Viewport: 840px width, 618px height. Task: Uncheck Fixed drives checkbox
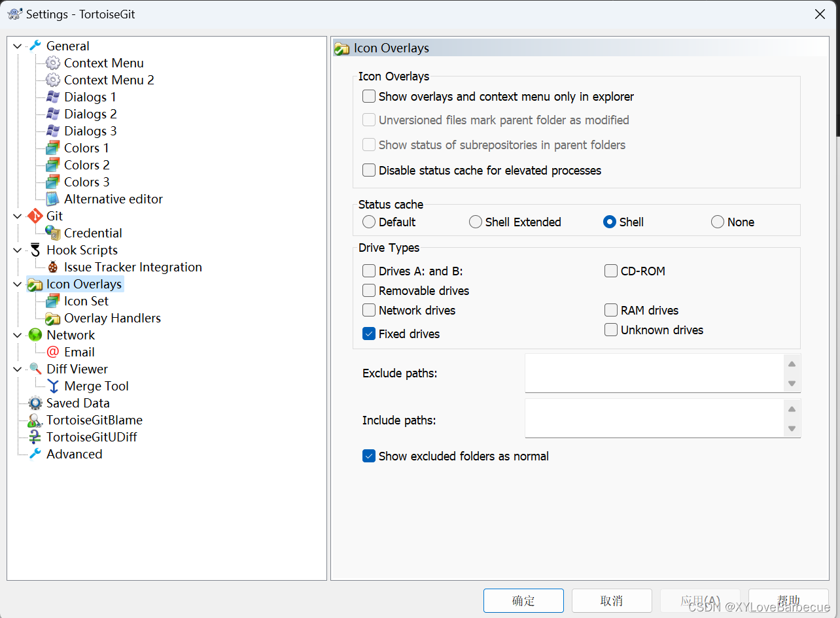click(x=369, y=334)
